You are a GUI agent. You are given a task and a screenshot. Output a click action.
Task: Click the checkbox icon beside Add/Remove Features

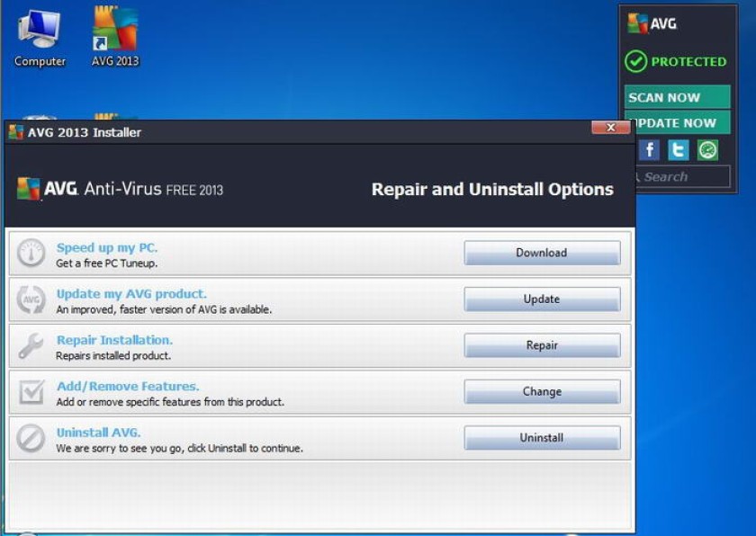[31, 391]
